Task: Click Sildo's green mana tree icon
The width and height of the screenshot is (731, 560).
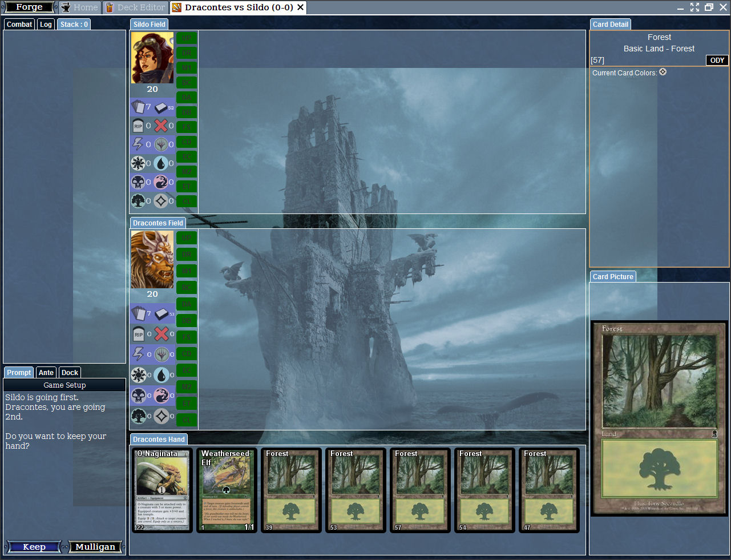Action: point(138,201)
